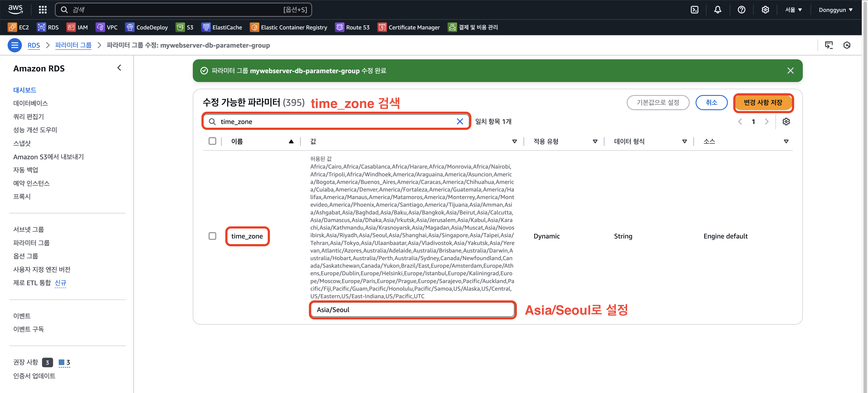Open the 적용 유형 column filter arrow
Image resolution: width=868 pixels, height=393 pixels.
595,142
